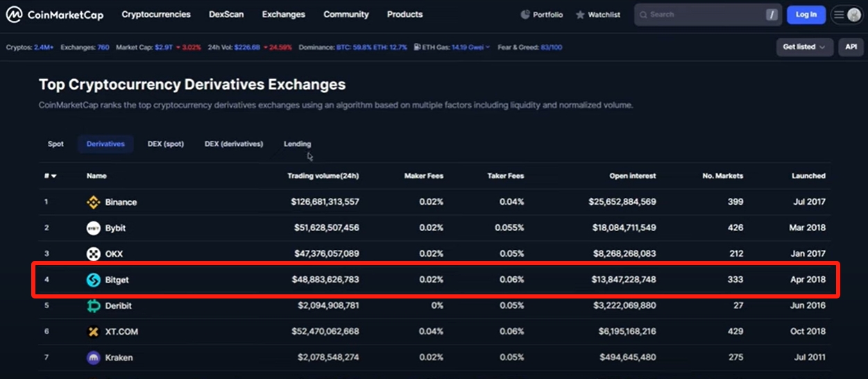Sort by Trading volume(24h) column header
This screenshot has height=379, width=868.
click(323, 176)
